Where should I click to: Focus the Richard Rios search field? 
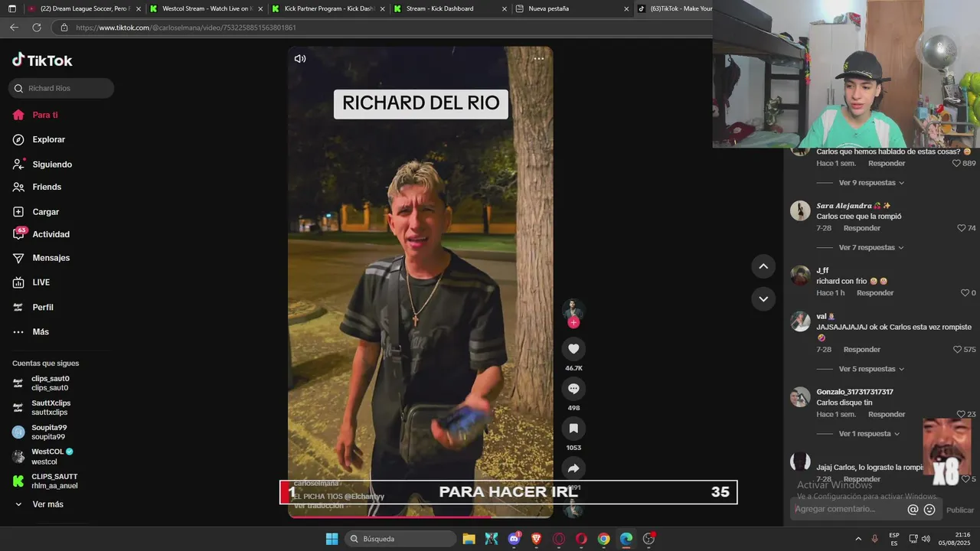pos(61,88)
